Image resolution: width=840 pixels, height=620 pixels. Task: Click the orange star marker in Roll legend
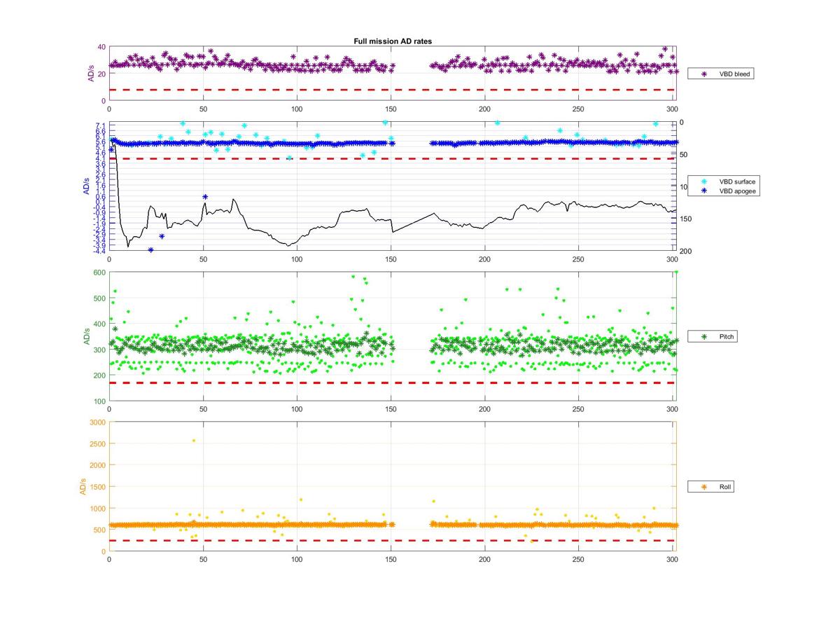point(704,486)
